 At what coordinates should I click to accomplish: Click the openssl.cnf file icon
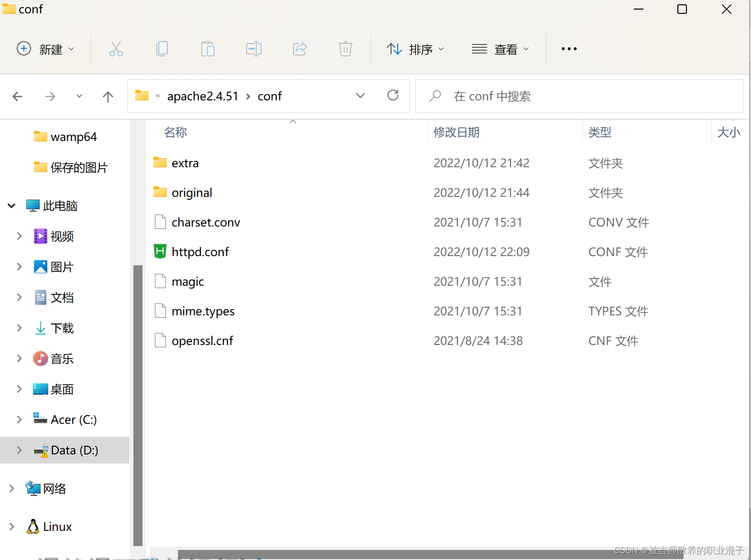[160, 340]
